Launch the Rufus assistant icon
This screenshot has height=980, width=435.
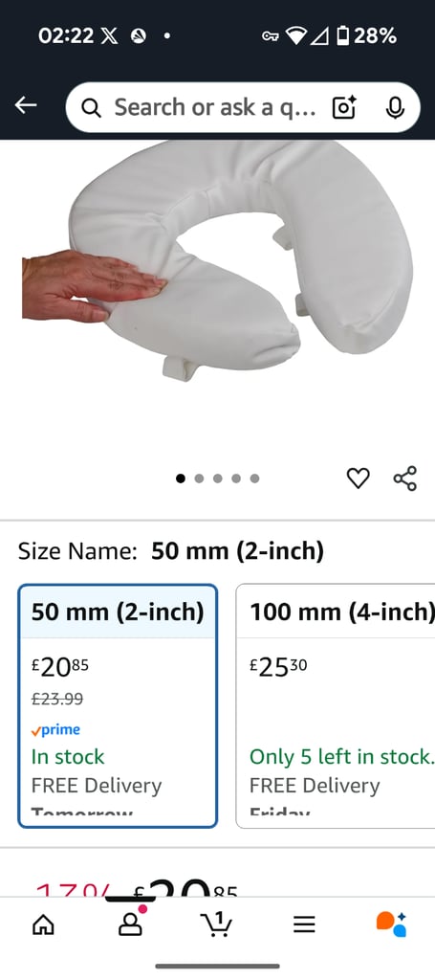click(x=391, y=924)
